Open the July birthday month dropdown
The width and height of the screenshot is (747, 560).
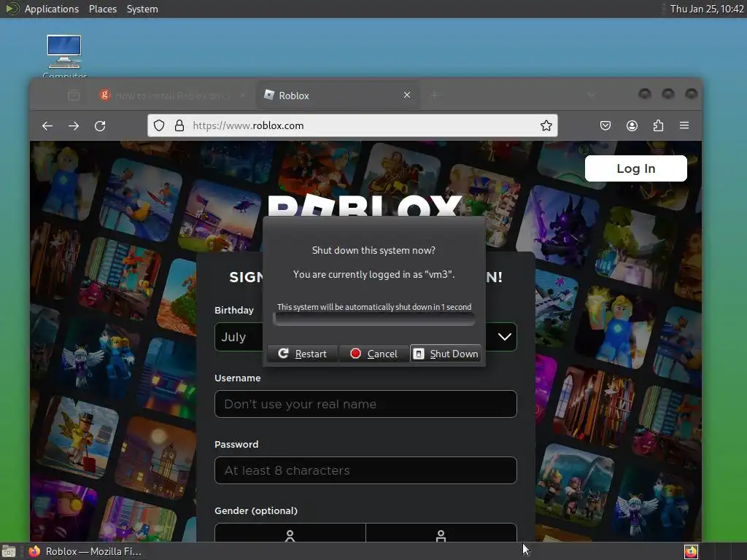(239, 337)
